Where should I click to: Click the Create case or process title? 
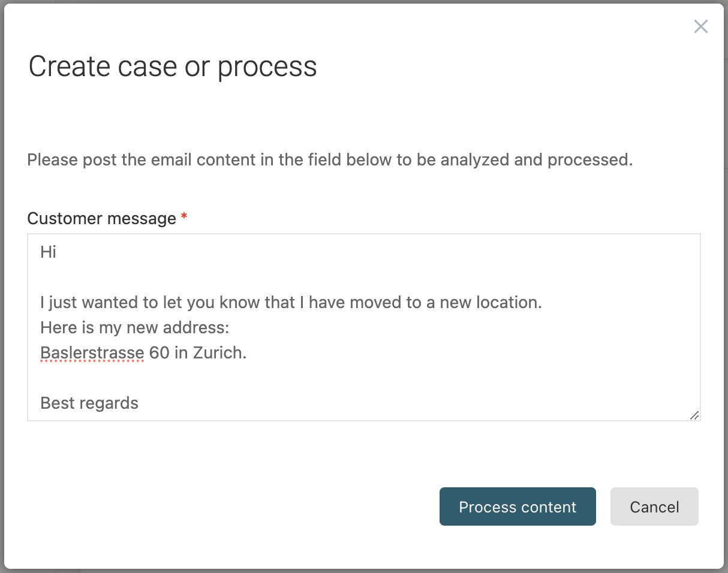tap(173, 67)
